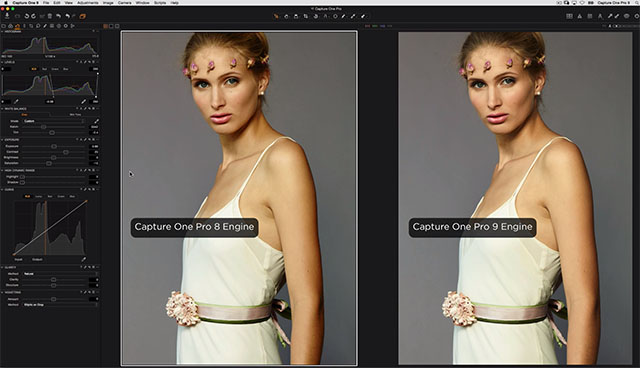Pick the white balance eyedropper icon
Image resolution: width=640 pixels, height=368 pixels.
pyautogui.click(x=96, y=121)
